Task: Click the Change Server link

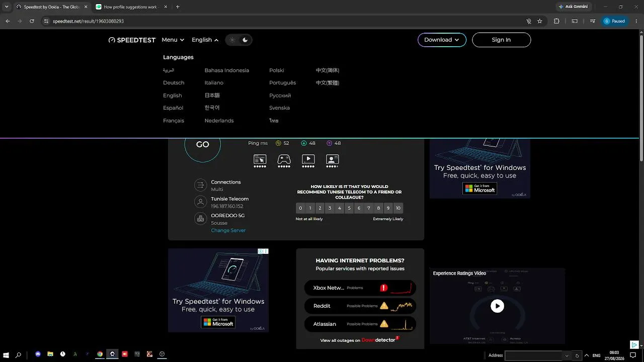Action: point(228,230)
